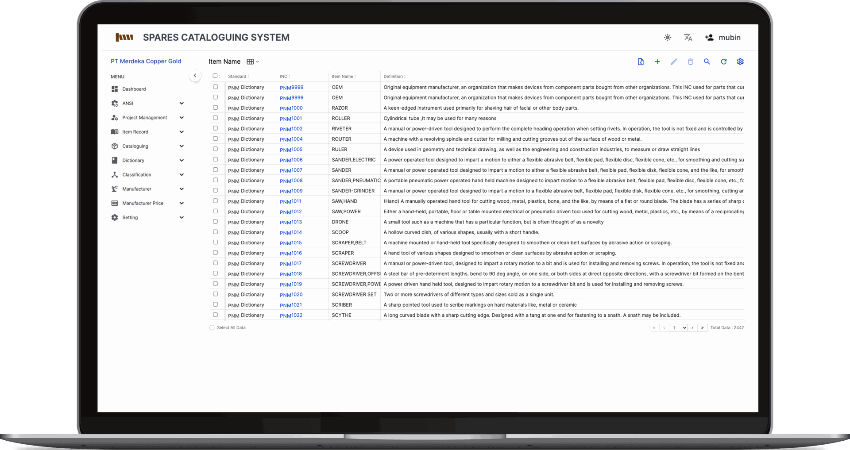Screen dimensions: 850x450
Task: Toggle the light/dark theme sun icon
Action: pos(668,37)
